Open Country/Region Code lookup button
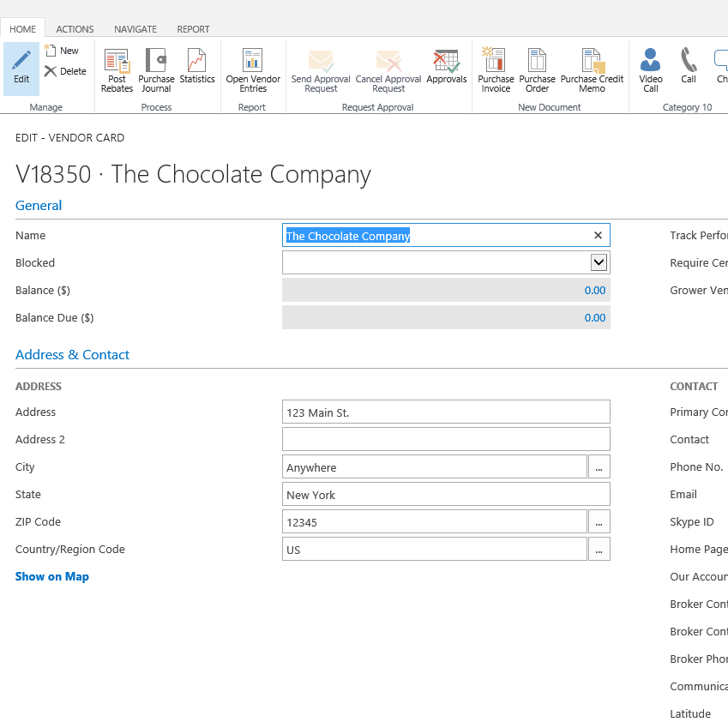728x728 pixels. (599, 549)
